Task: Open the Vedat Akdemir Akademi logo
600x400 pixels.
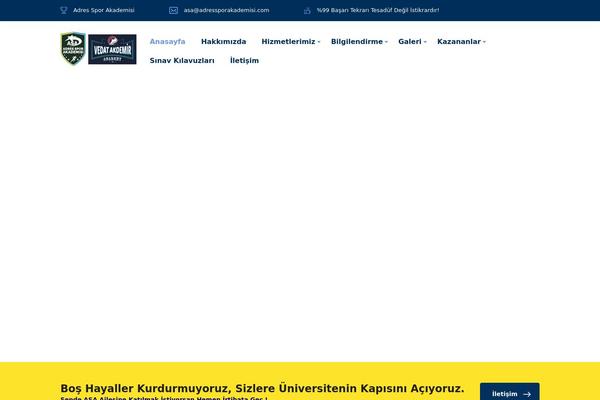Action: 112,49
